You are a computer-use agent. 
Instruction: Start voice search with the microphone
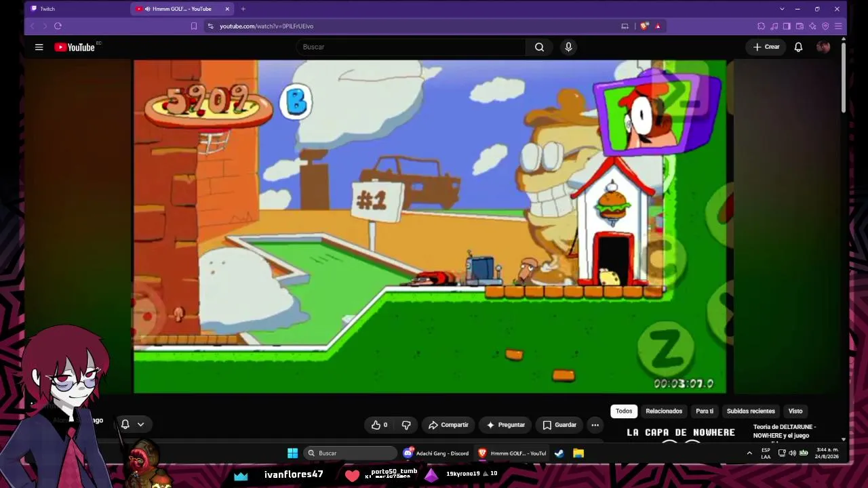(568, 47)
